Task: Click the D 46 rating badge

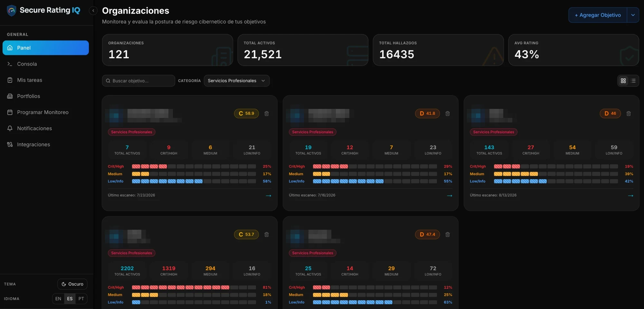Action: [610, 113]
